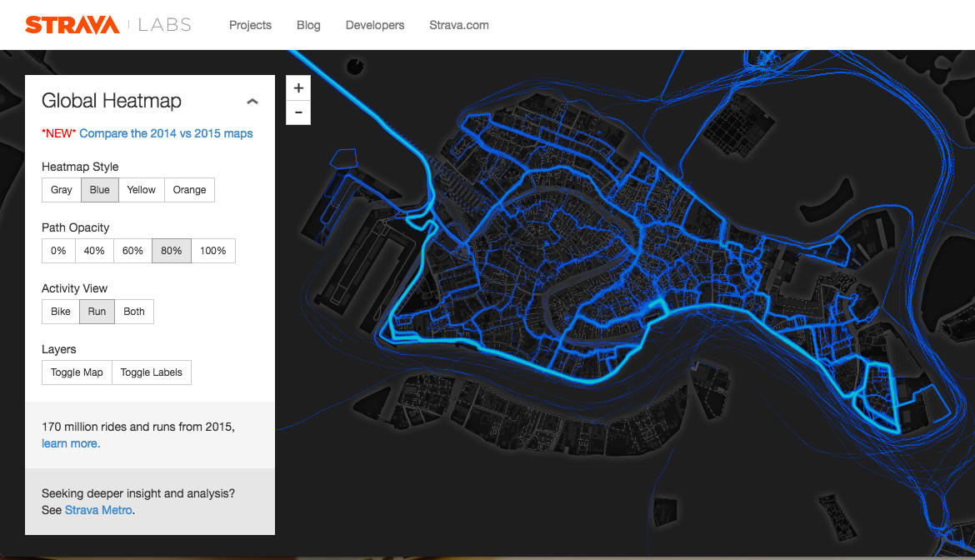Select the Blue heatmap style
Viewport: 975px width, 560px height.
(99, 189)
